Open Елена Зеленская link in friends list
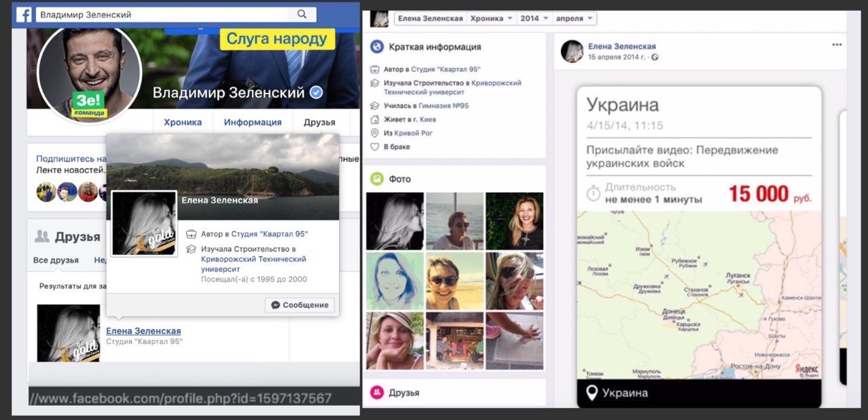 [x=144, y=331]
